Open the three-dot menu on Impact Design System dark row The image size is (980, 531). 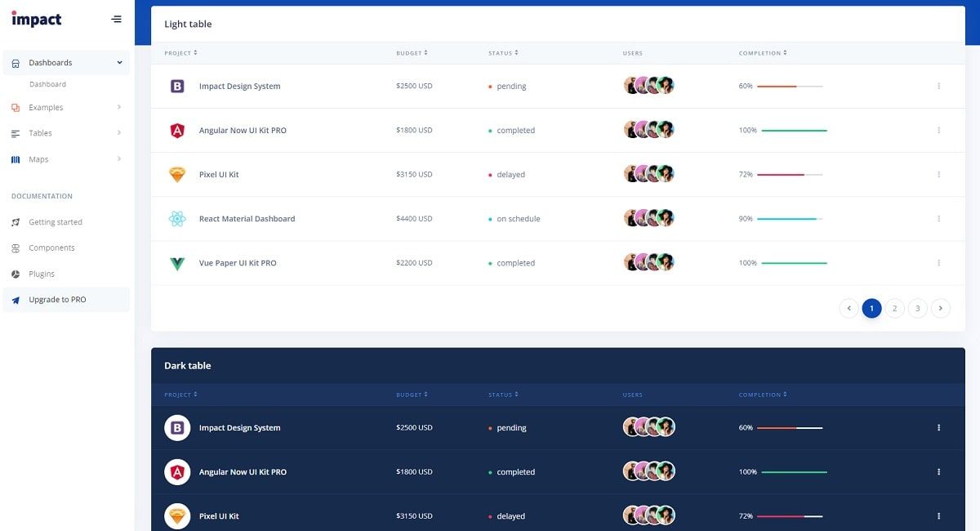point(938,426)
